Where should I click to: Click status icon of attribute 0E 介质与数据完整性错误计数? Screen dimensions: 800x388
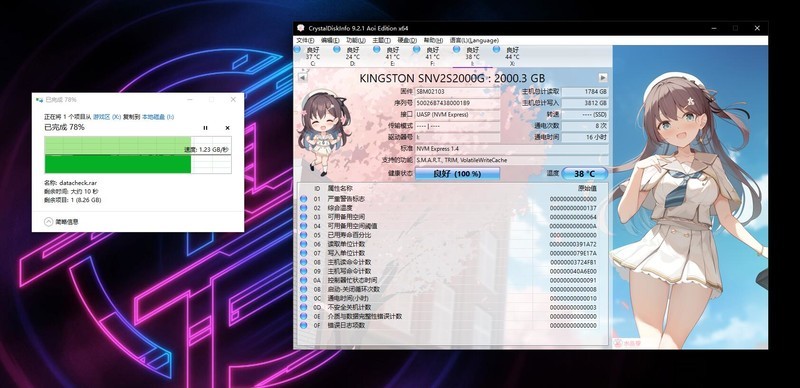[x=304, y=317]
